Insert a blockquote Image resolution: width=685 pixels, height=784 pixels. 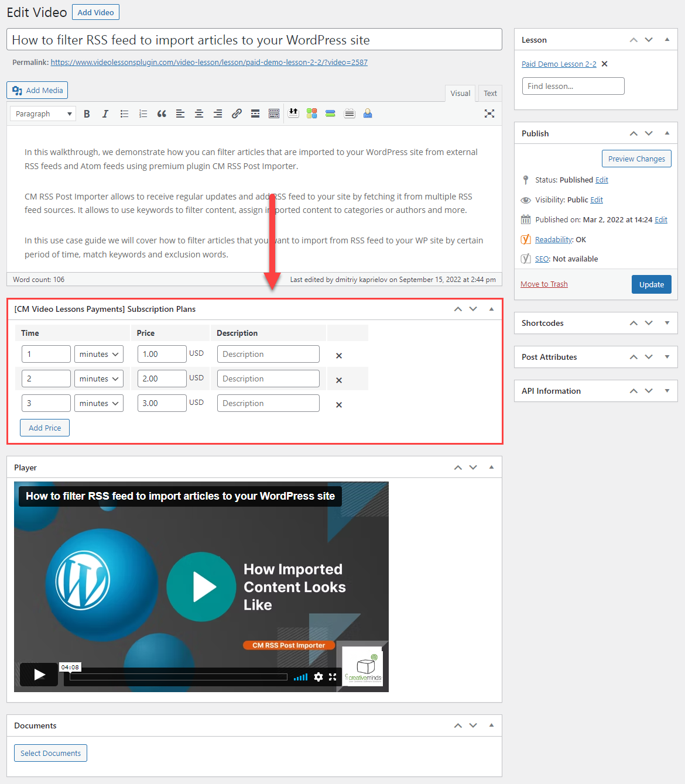pyautogui.click(x=162, y=114)
